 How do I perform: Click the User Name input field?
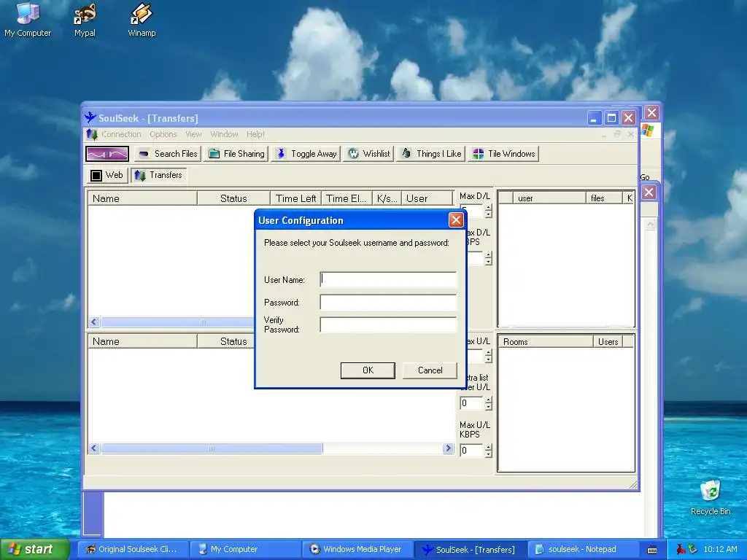pyautogui.click(x=388, y=279)
